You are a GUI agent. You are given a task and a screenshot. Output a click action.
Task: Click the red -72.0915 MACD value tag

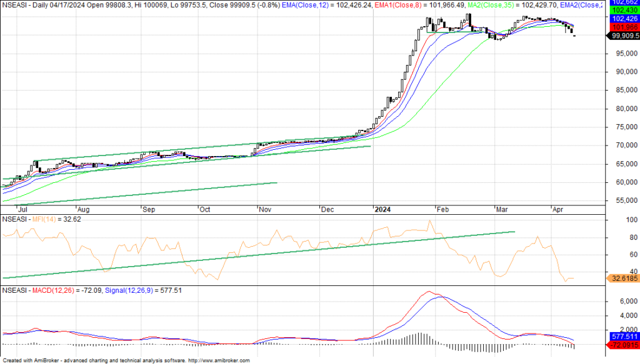(x=622, y=344)
